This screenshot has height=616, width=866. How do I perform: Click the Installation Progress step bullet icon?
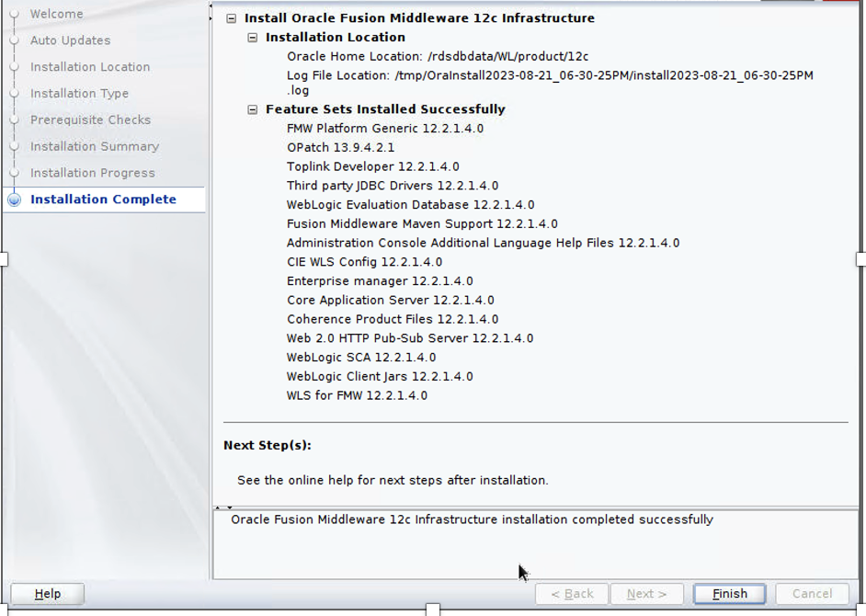[x=15, y=173]
